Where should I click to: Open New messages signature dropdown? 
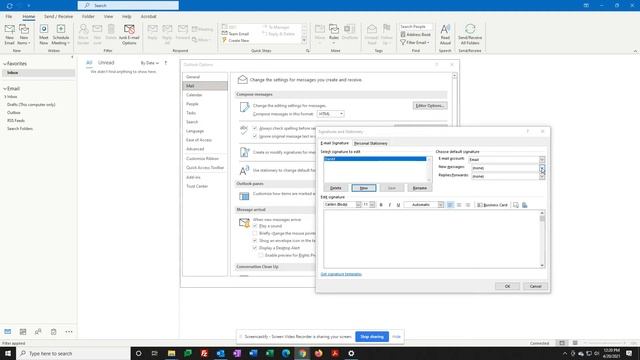(x=542, y=168)
